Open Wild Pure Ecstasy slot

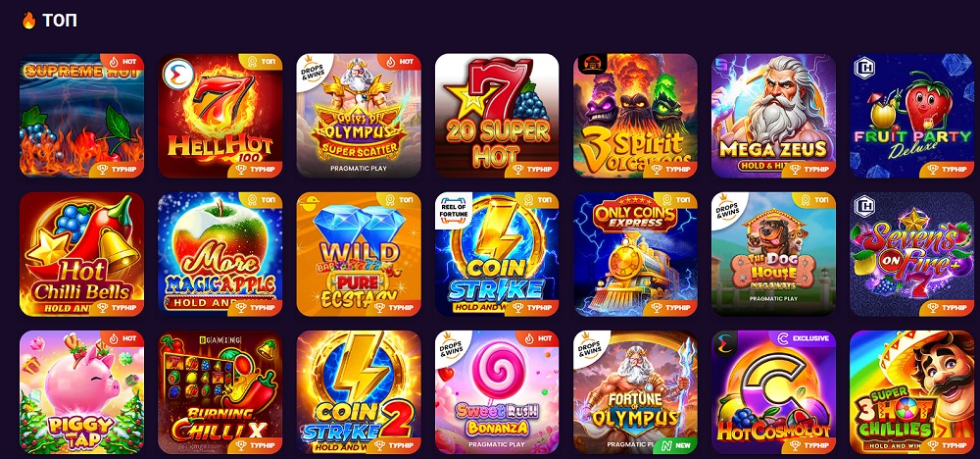click(359, 254)
